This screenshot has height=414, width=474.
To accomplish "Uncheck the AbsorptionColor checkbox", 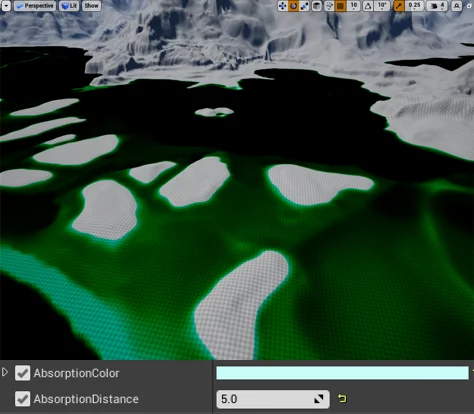I will click(22, 373).
